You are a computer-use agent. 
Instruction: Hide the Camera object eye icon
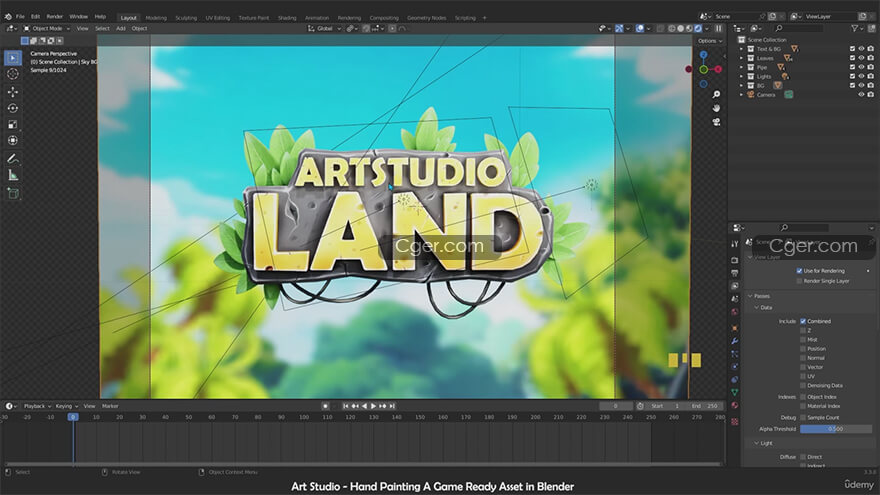[x=861, y=95]
